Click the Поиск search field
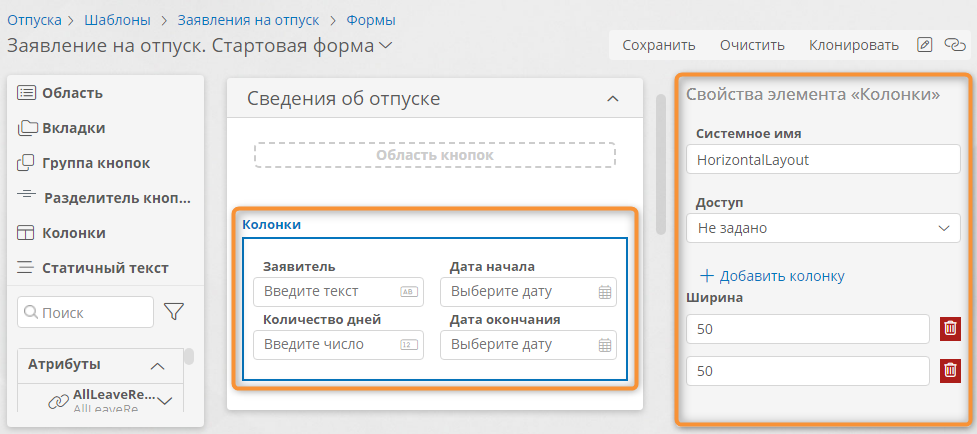The image size is (977, 434). point(85,312)
